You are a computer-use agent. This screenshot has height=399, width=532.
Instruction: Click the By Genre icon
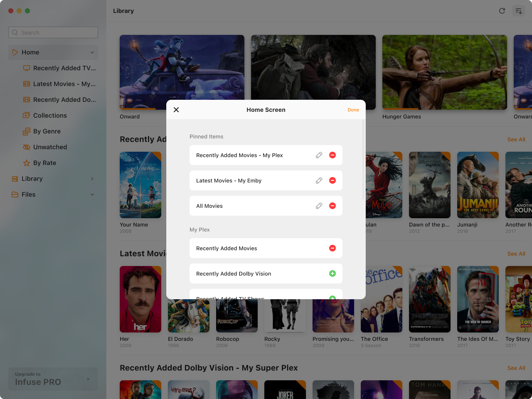pyautogui.click(x=27, y=131)
